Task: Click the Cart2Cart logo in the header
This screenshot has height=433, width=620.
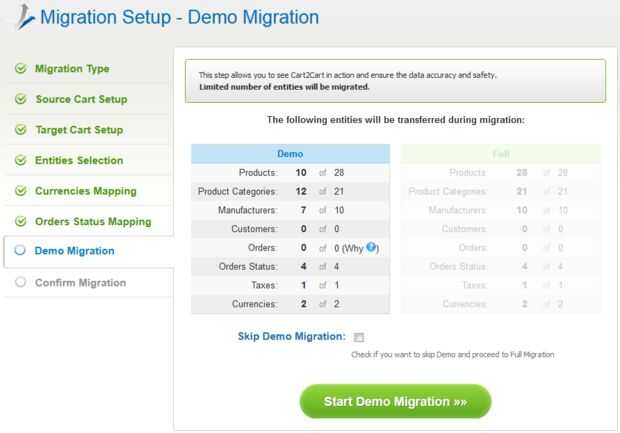Action: 25,17
